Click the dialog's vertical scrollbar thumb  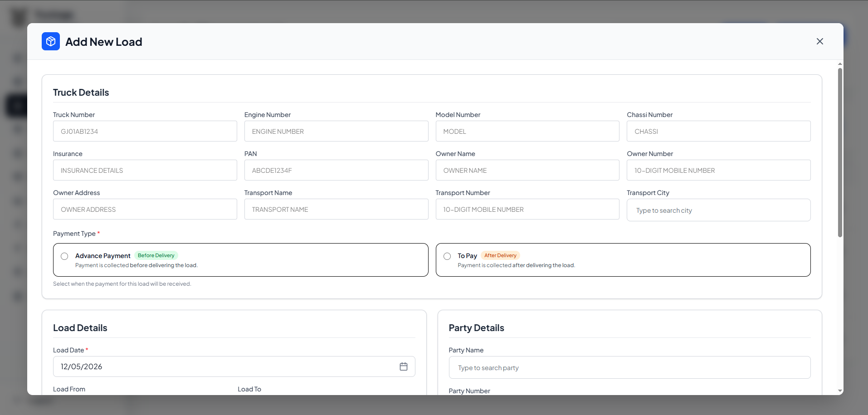click(x=840, y=152)
